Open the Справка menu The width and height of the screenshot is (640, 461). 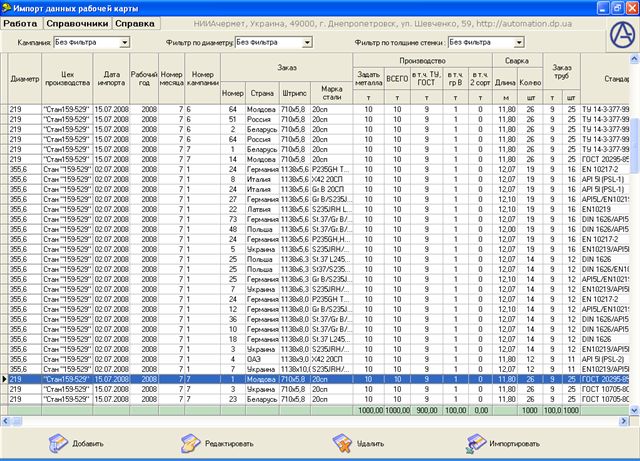pos(135,24)
